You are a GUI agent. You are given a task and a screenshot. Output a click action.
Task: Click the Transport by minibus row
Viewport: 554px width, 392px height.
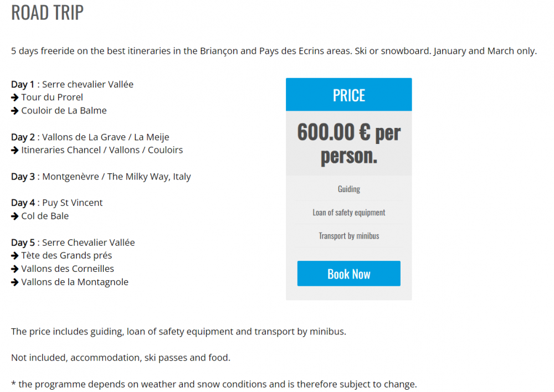[x=348, y=236]
